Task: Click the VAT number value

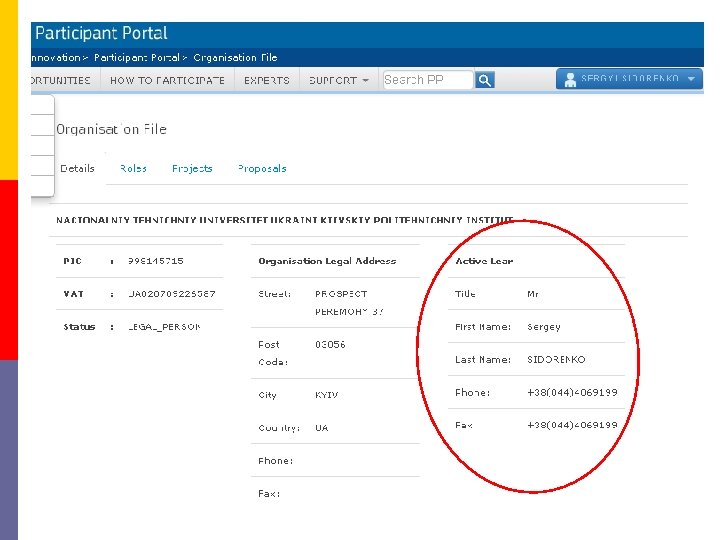Action: tap(172, 294)
